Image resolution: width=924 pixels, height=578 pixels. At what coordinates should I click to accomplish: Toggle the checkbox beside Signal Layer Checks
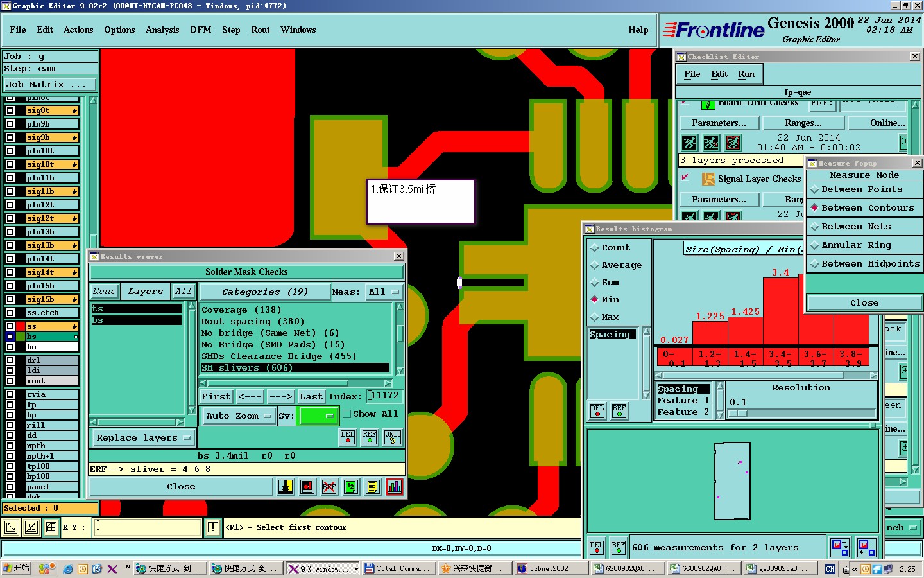[685, 177]
